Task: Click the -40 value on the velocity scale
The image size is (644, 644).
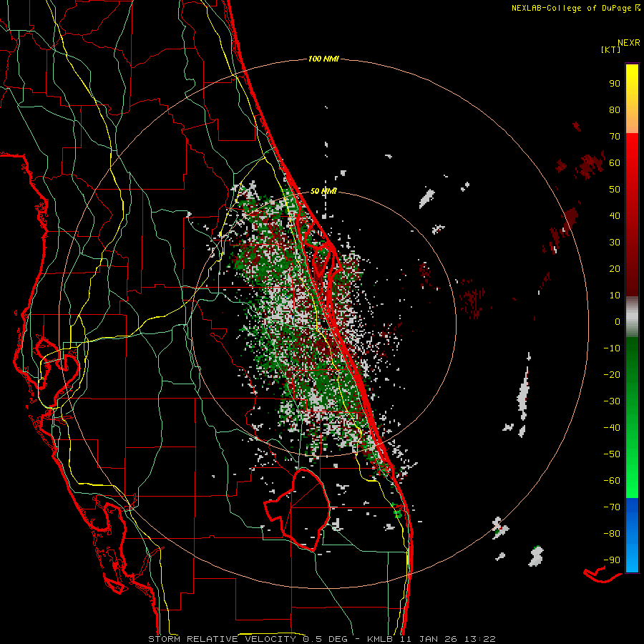Action: tap(612, 428)
